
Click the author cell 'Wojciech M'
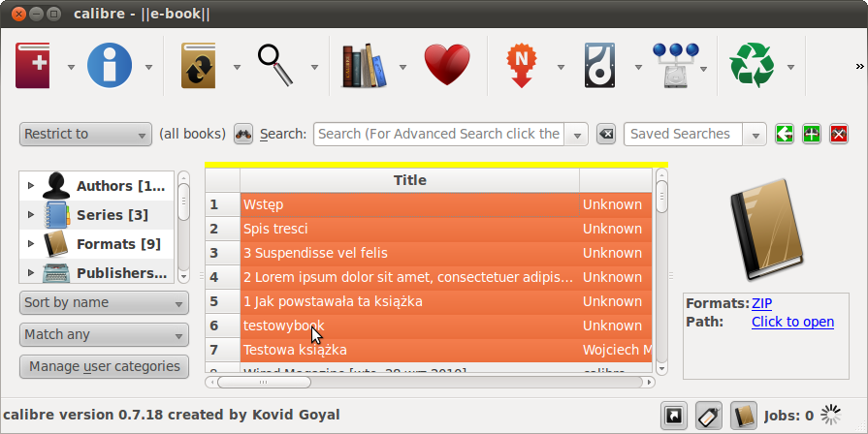(616, 350)
